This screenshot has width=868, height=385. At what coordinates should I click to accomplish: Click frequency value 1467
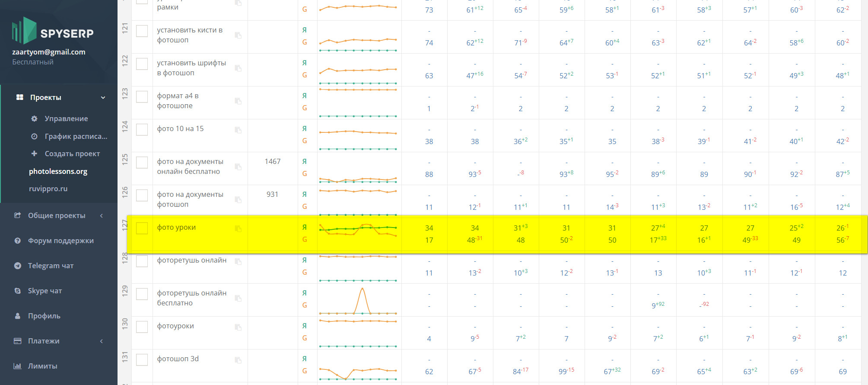click(x=273, y=161)
